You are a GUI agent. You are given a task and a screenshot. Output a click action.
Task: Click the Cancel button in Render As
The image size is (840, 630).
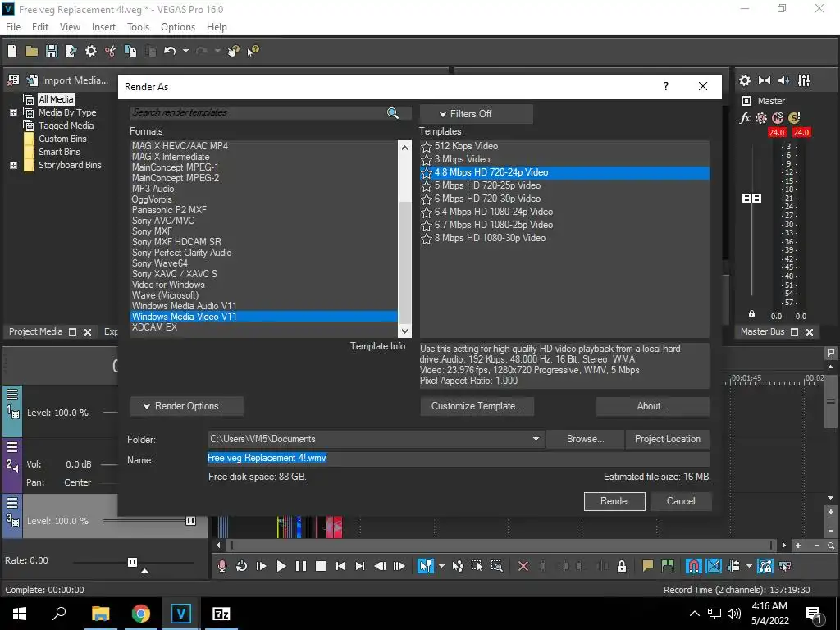pos(681,501)
